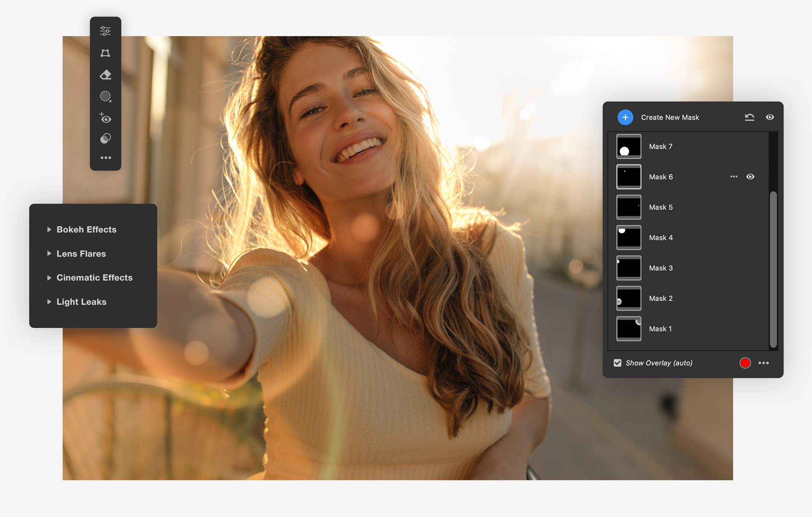Click the toolbar more options ellipsis
812x517 pixels.
(x=105, y=158)
